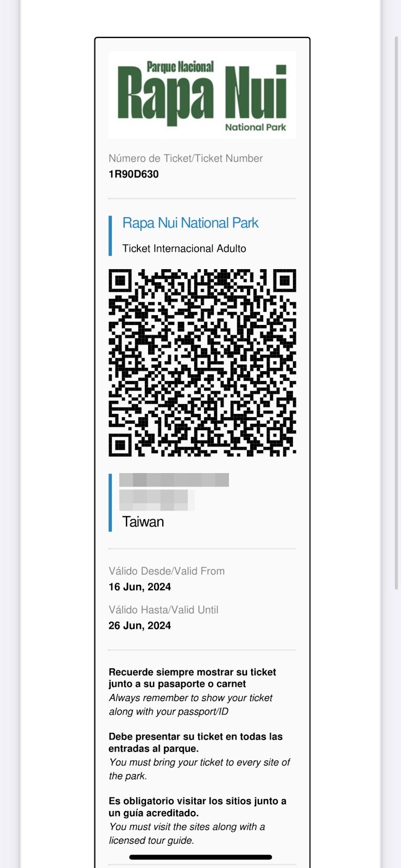The image size is (401, 868).
Task: Tap the 'Es obligatorio visitar los sitios' notice
Action: 198,807
